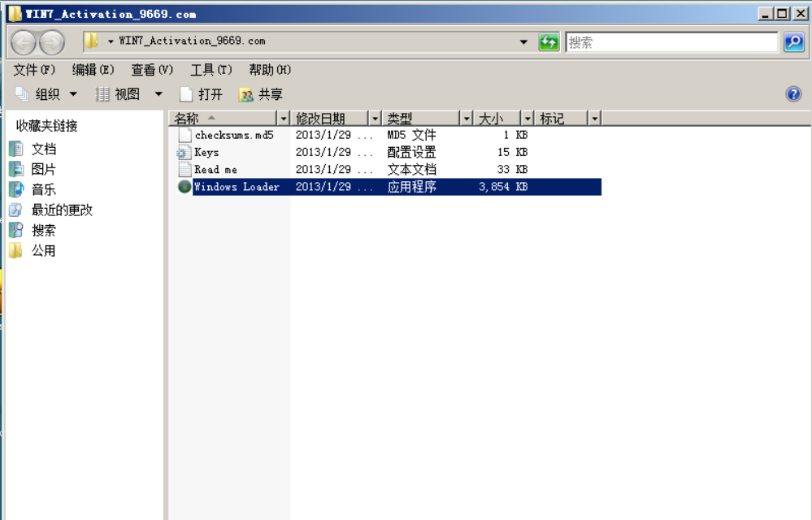This screenshot has width=812, height=520.
Task: Click the folder icon in the address bar
Action: [x=92, y=41]
